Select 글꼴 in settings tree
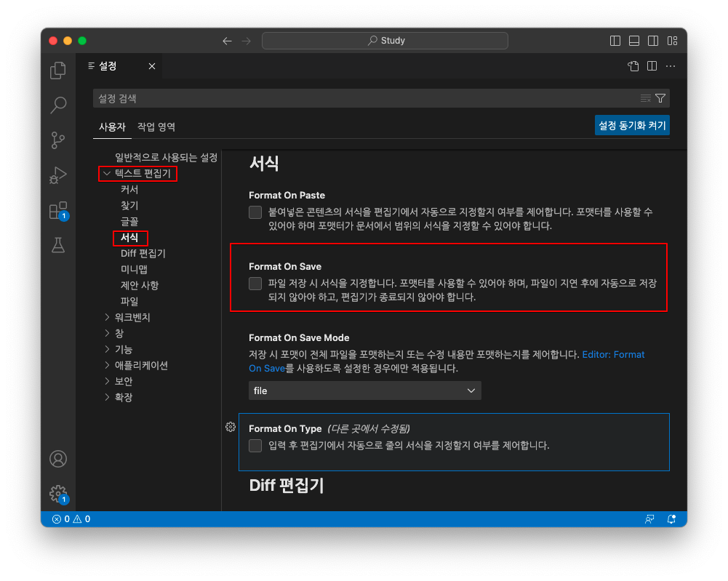 click(129, 221)
